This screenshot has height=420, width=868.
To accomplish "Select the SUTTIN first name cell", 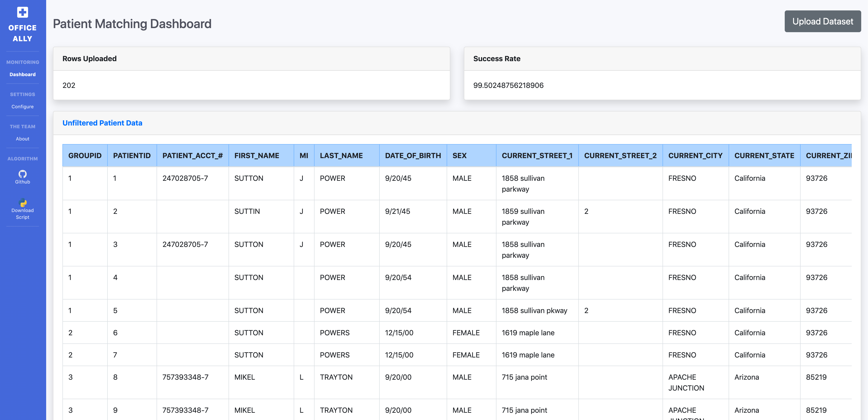I will pyautogui.click(x=247, y=211).
